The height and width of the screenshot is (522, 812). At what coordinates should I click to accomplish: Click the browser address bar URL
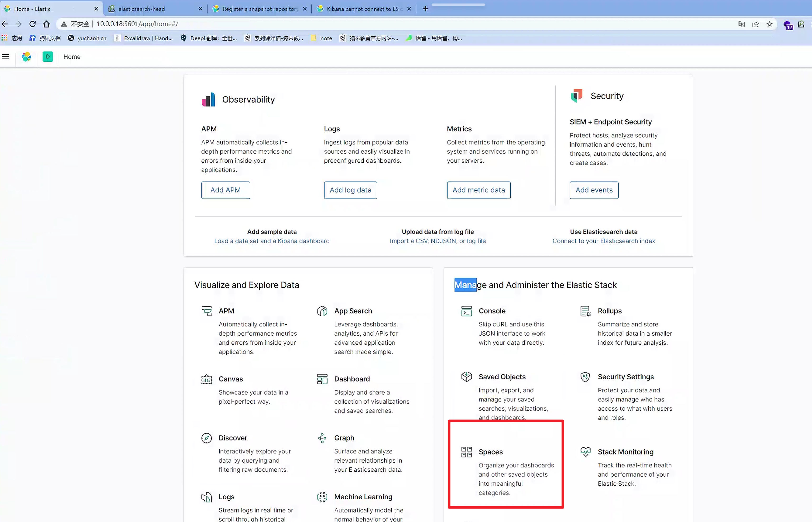click(x=137, y=24)
